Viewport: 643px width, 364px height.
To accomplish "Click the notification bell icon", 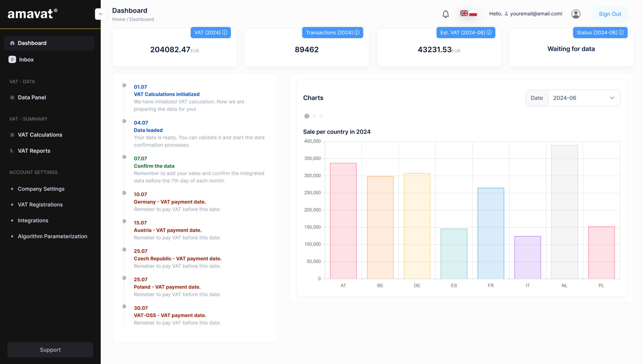I will click(445, 14).
